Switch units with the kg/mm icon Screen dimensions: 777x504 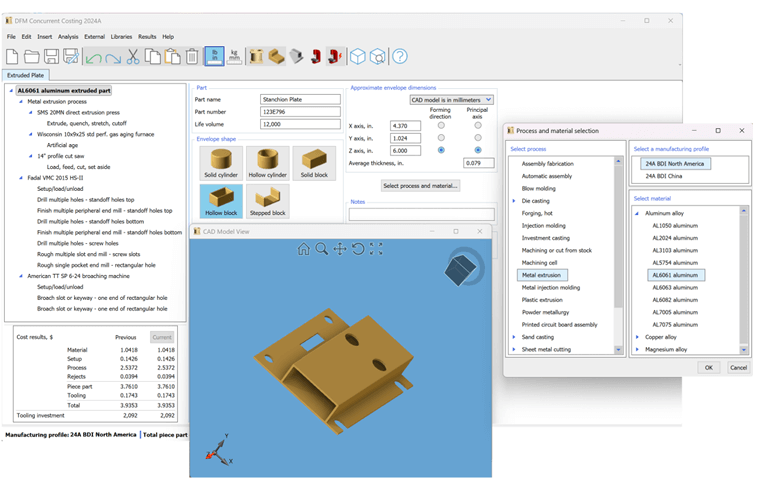[x=237, y=57]
